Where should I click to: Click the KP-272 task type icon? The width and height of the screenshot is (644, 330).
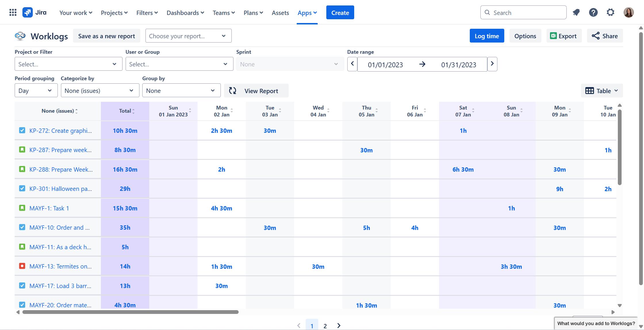click(x=22, y=130)
